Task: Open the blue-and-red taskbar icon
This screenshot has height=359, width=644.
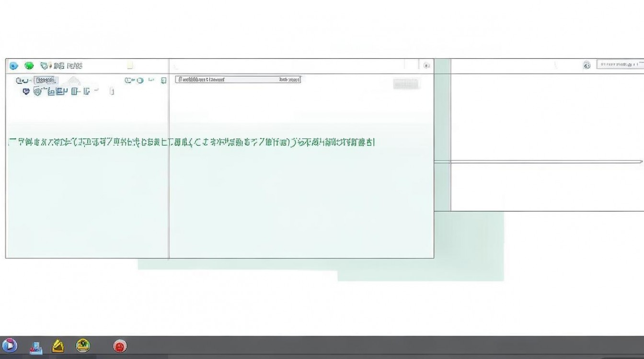Action: pos(36,347)
